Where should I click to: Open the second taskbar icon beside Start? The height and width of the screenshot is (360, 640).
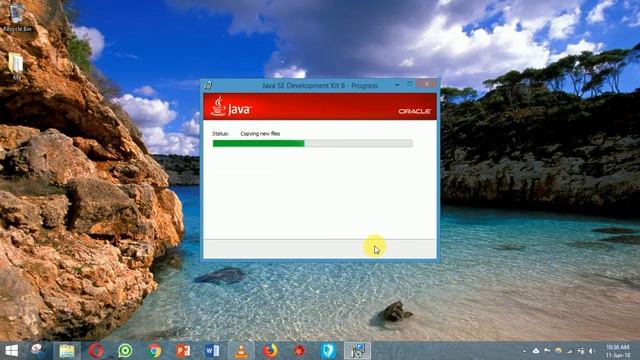(37, 351)
